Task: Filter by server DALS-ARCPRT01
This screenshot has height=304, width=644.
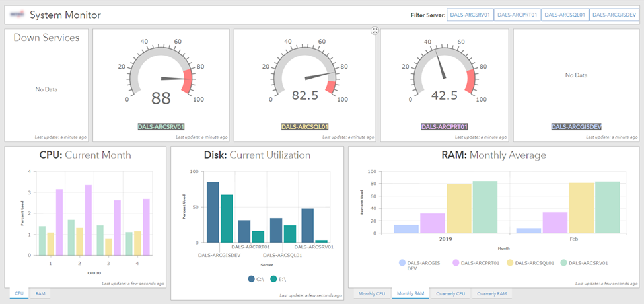Action: click(x=517, y=15)
